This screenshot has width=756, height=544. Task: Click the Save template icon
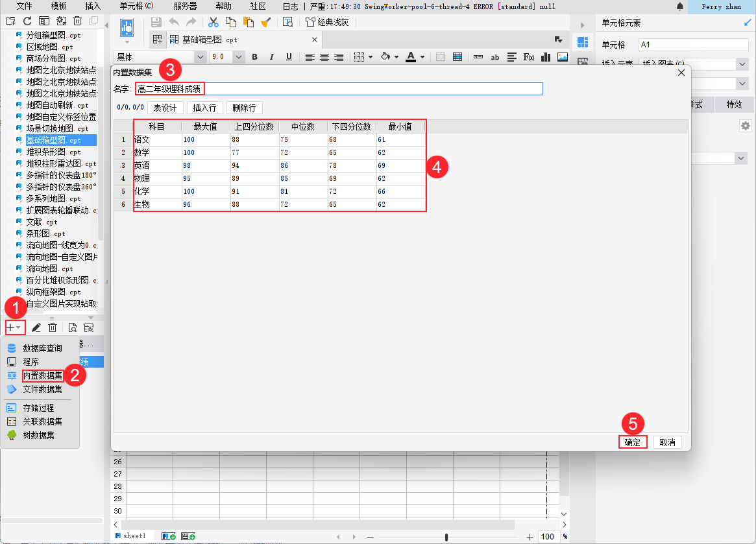tap(156, 22)
